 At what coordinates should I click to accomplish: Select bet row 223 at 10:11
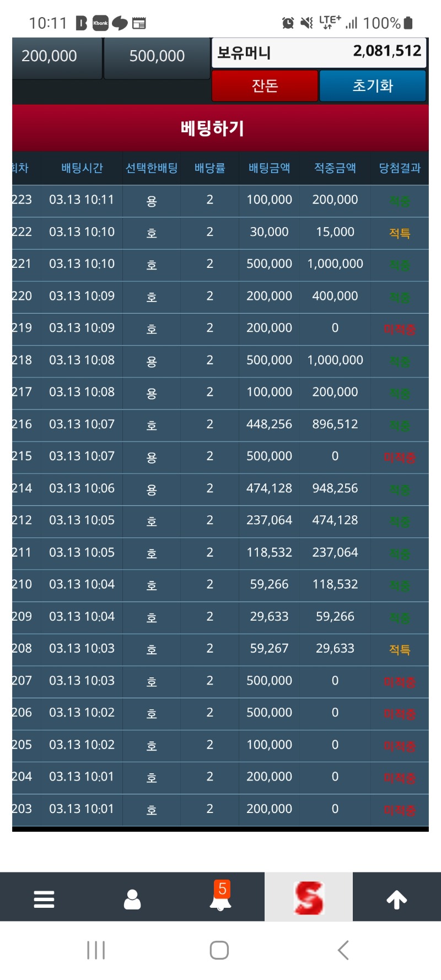click(x=220, y=200)
